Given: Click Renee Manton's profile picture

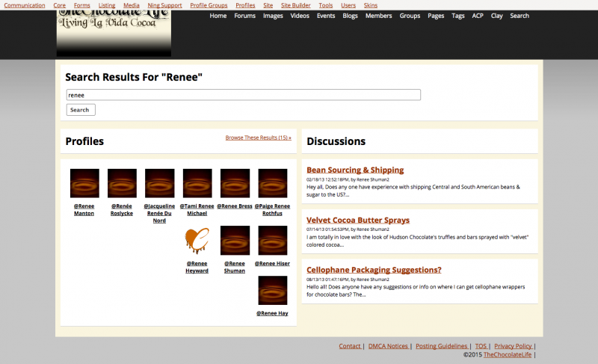Looking at the screenshot, I should (x=84, y=183).
